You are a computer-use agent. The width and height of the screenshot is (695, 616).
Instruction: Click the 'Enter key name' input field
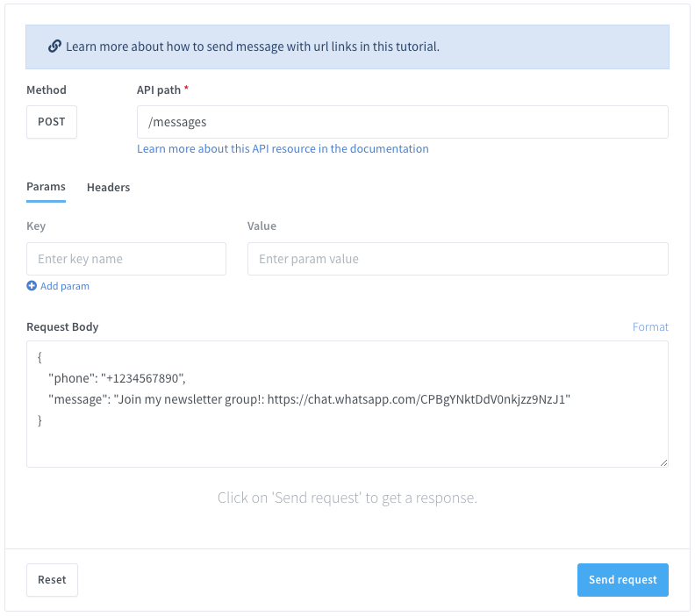tap(126, 259)
